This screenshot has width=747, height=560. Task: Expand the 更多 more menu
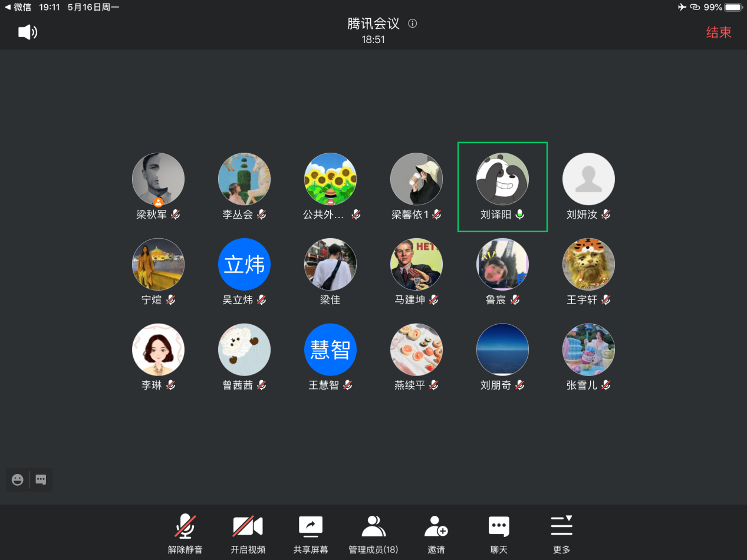click(x=561, y=526)
